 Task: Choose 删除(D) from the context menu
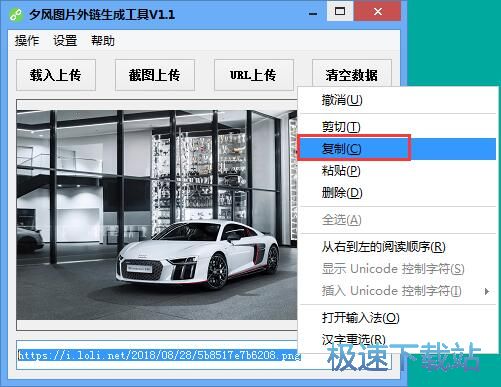point(397,193)
